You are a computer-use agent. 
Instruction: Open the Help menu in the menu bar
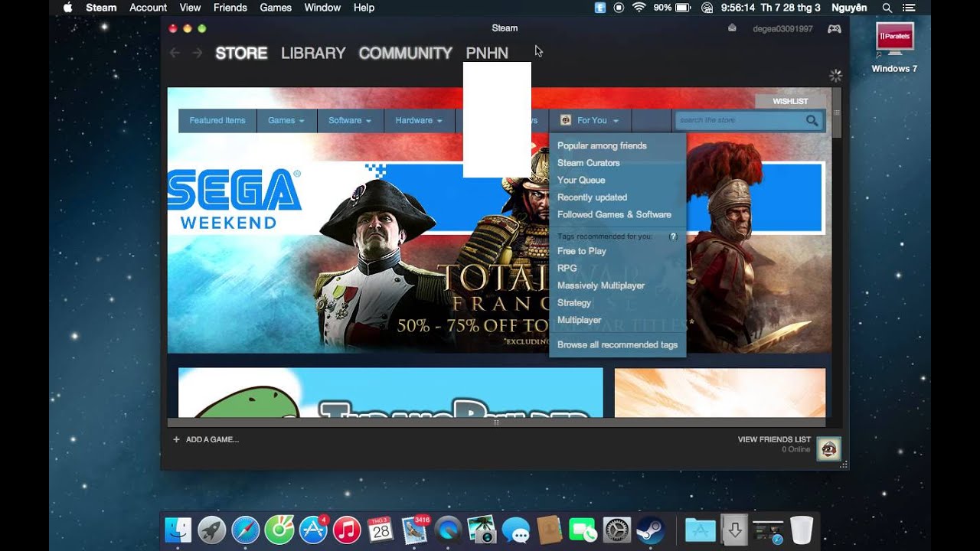[364, 8]
